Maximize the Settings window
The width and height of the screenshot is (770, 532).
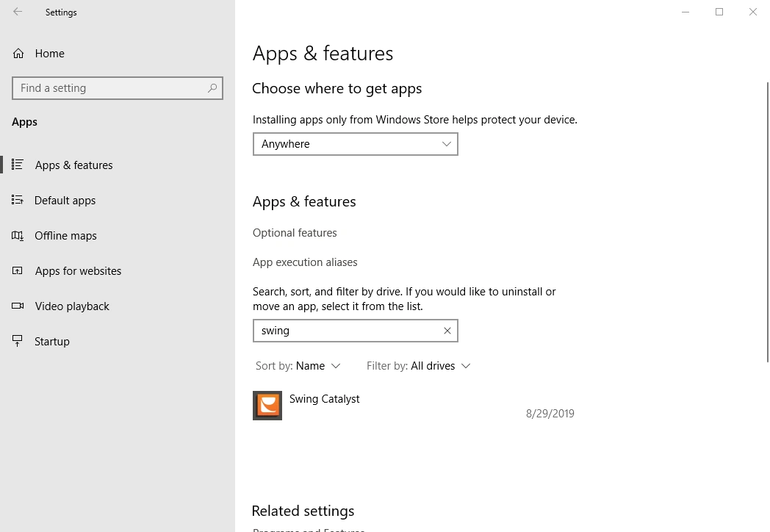[x=719, y=12]
